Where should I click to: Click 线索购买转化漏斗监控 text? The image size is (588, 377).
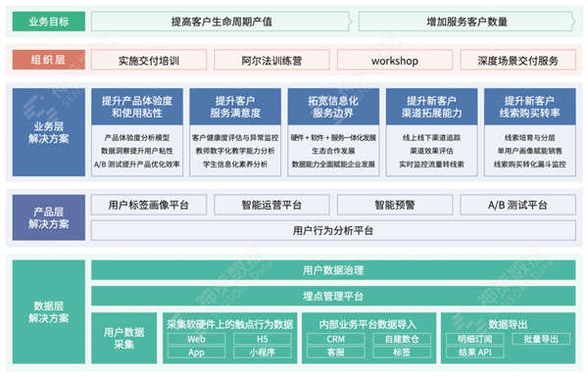click(x=530, y=165)
